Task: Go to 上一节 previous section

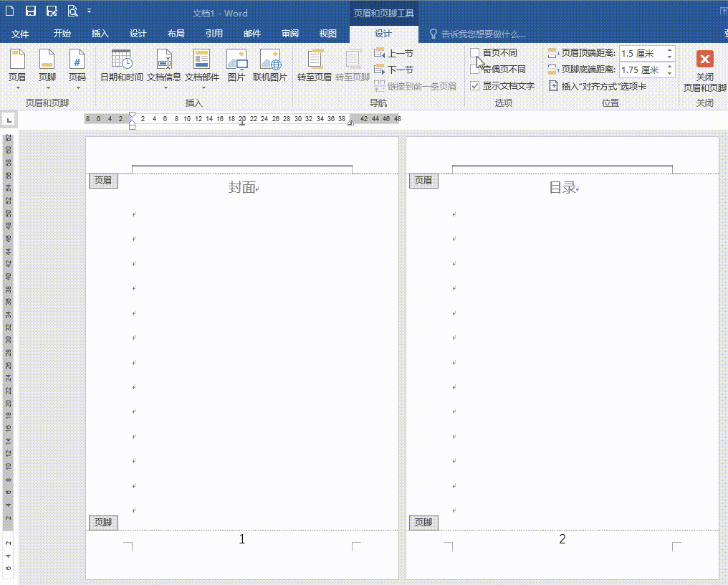Action: pyautogui.click(x=393, y=54)
